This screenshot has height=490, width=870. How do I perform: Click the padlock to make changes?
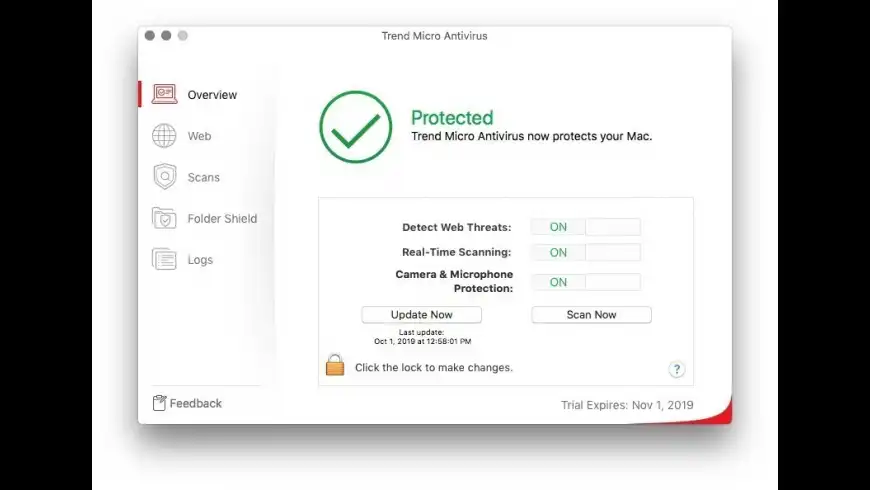coord(335,366)
